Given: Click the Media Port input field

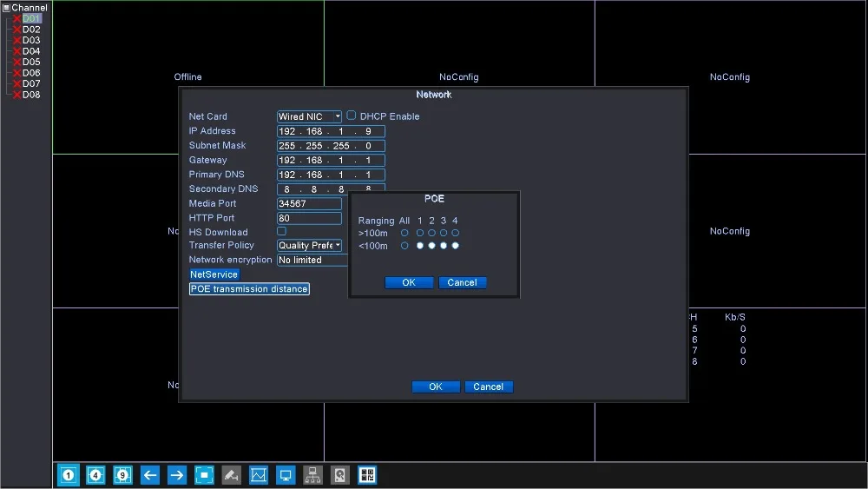Looking at the screenshot, I should (309, 203).
